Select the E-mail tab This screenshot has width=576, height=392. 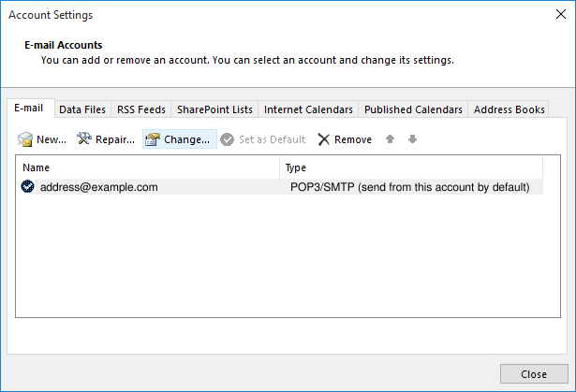point(30,109)
